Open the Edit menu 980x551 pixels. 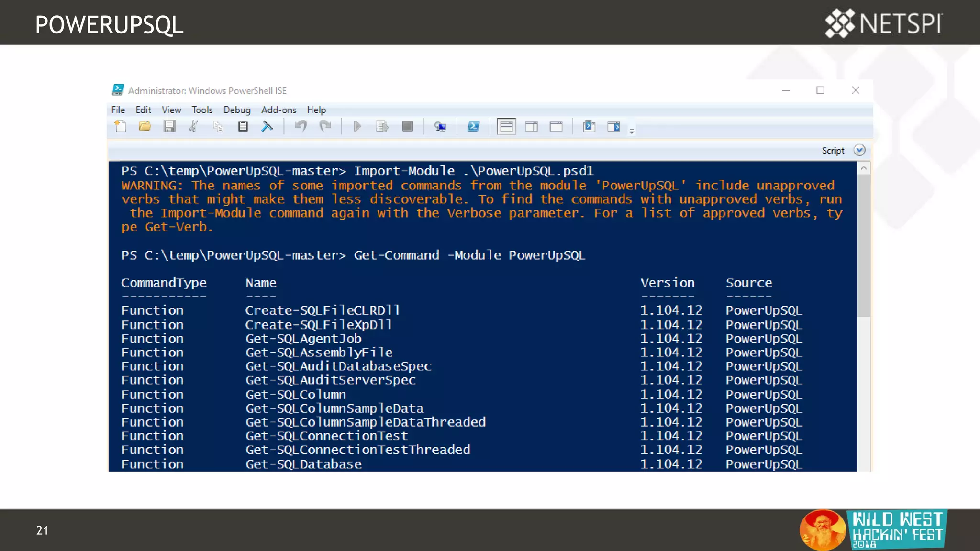click(143, 110)
